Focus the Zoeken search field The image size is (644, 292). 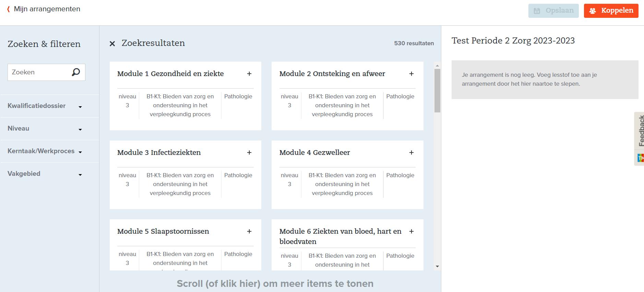[x=38, y=72]
